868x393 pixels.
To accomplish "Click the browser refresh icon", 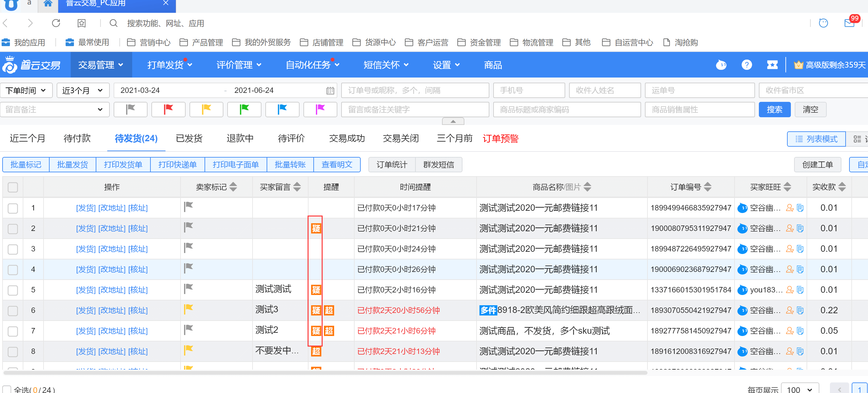I will (x=56, y=23).
